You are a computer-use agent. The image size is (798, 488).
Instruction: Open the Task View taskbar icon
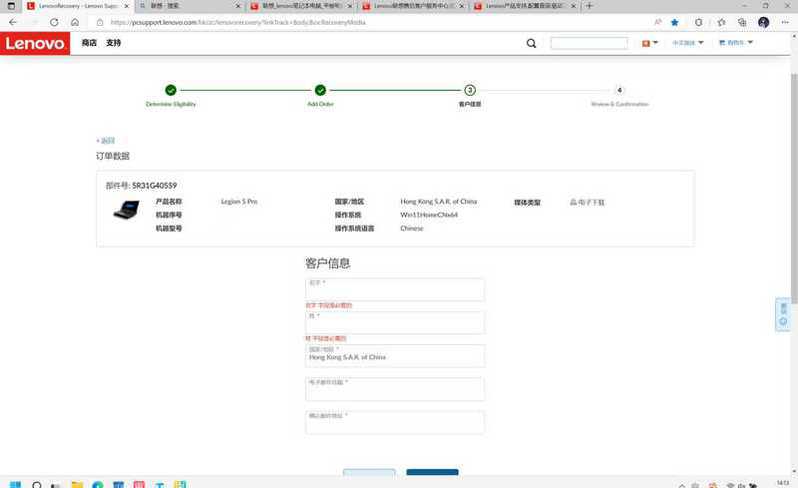tap(56, 485)
